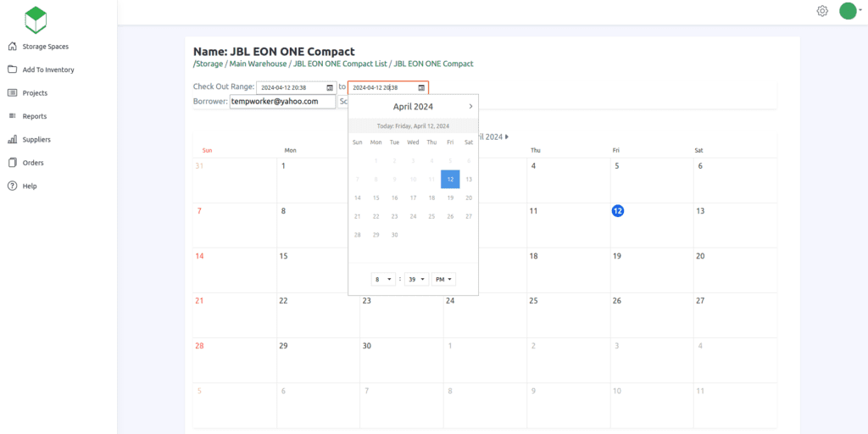
Task: Click the Orders icon in the sidebar
Action: tap(13, 163)
